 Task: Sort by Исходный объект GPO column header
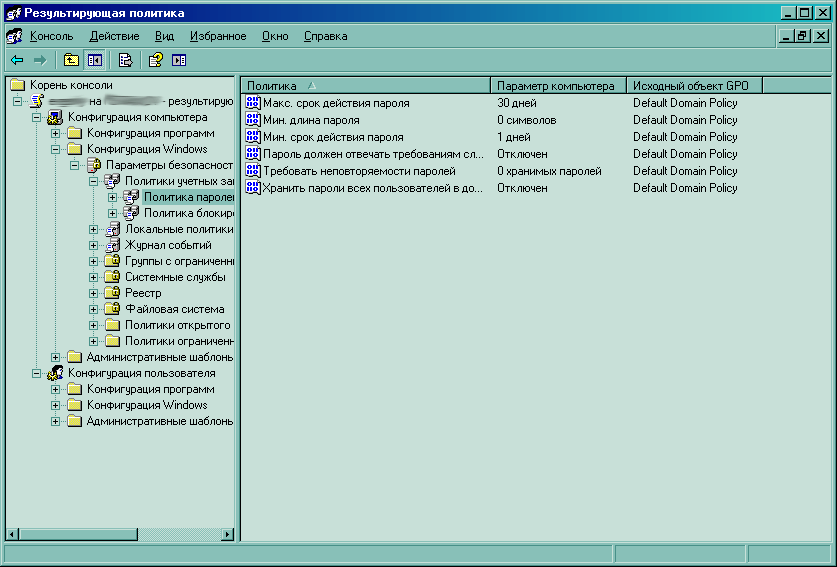pos(694,85)
